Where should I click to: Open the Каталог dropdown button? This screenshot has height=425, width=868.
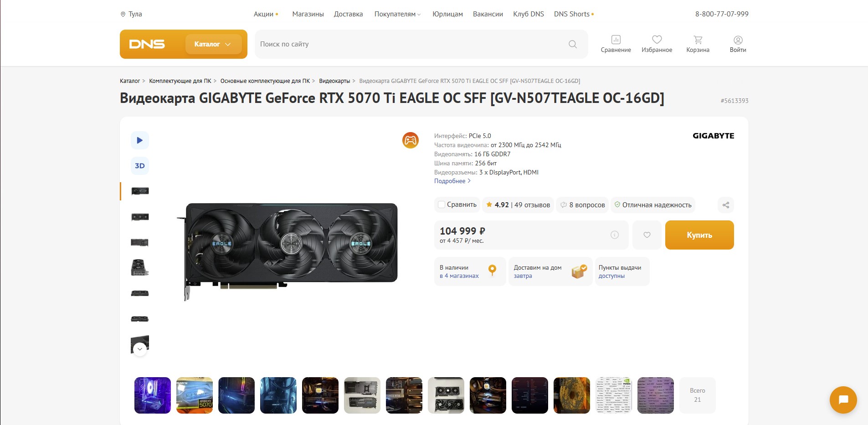[x=213, y=44]
